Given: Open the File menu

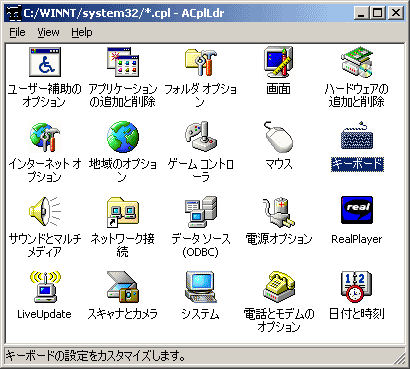Looking at the screenshot, I should coord(17,32).
